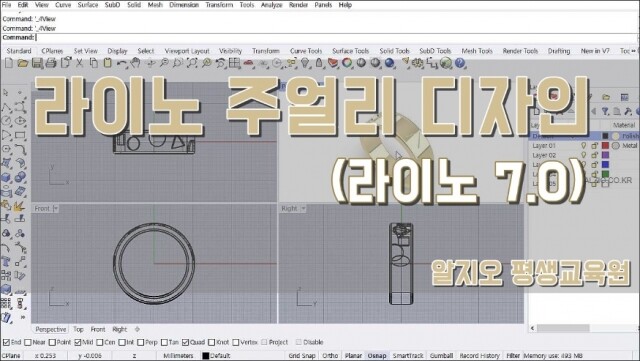Click the Save file icon in toolbar
Viewport: 640px width, 361px height.
click(x=37, y=63)
